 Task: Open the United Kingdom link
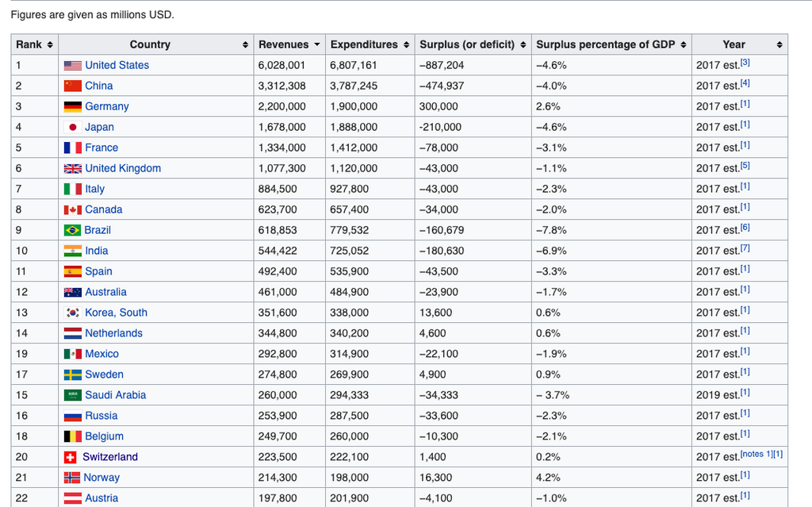tap(123, 168)
